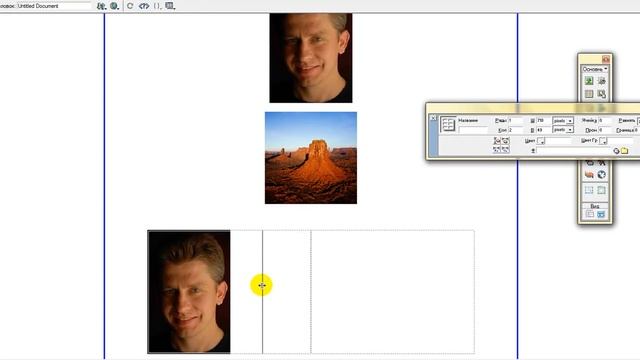Image resolution: width=640 pixels, height=360 pixels.
Task: Browse background image folder icon
Action: (x=624, y=151)
